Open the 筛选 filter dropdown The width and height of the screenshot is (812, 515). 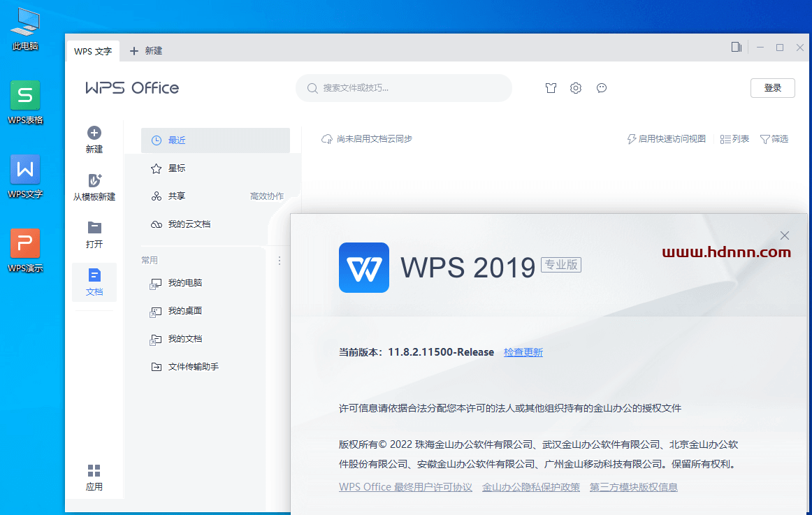click(x=774, y=139)
